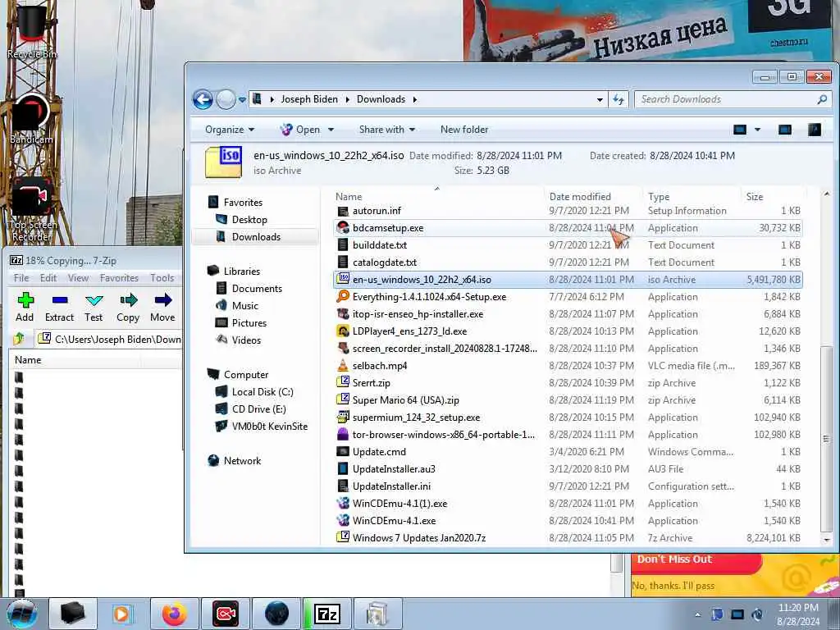Open the View menu in 7-Zip
This screenshot has width=840, height=630.
78,278
